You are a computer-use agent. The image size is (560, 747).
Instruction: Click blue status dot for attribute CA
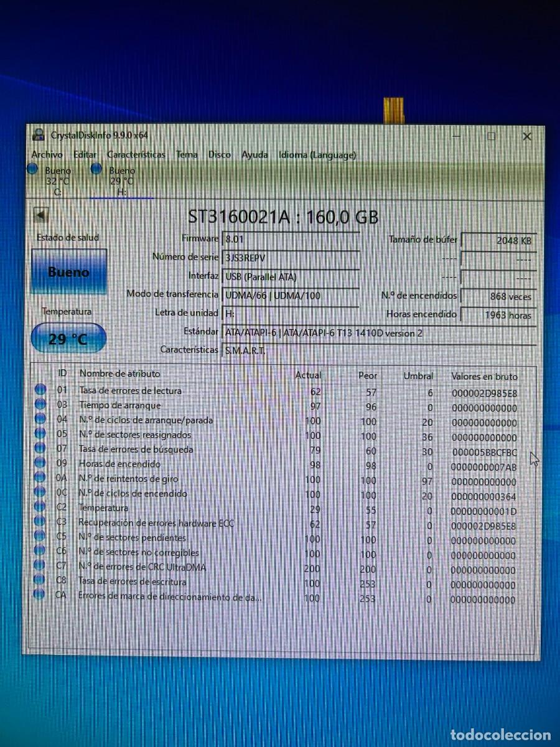tap(39, 594)
